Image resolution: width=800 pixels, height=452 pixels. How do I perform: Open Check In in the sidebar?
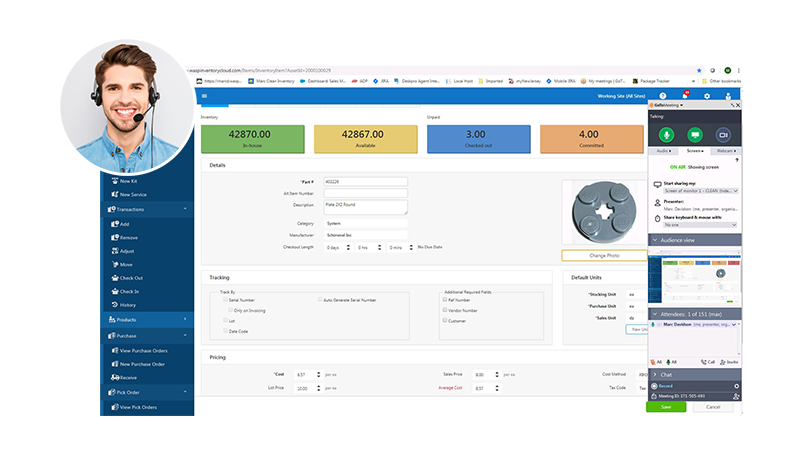125,292
